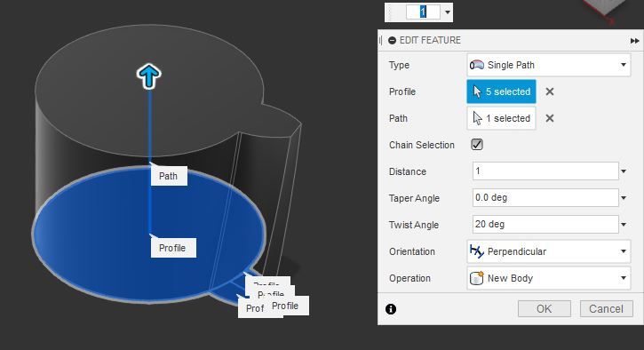Click the Distance input field
This screenshot has height=350, width=644.
[x=545, y=171]
